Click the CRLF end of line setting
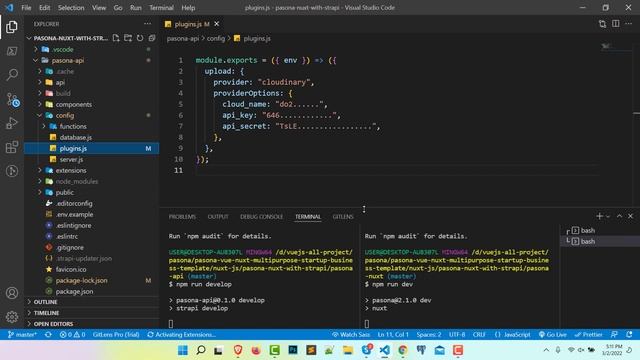 coord(479,335)
